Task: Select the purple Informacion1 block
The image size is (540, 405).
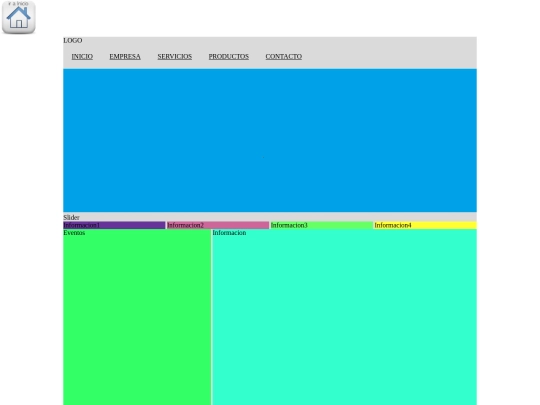Action: 114,225
